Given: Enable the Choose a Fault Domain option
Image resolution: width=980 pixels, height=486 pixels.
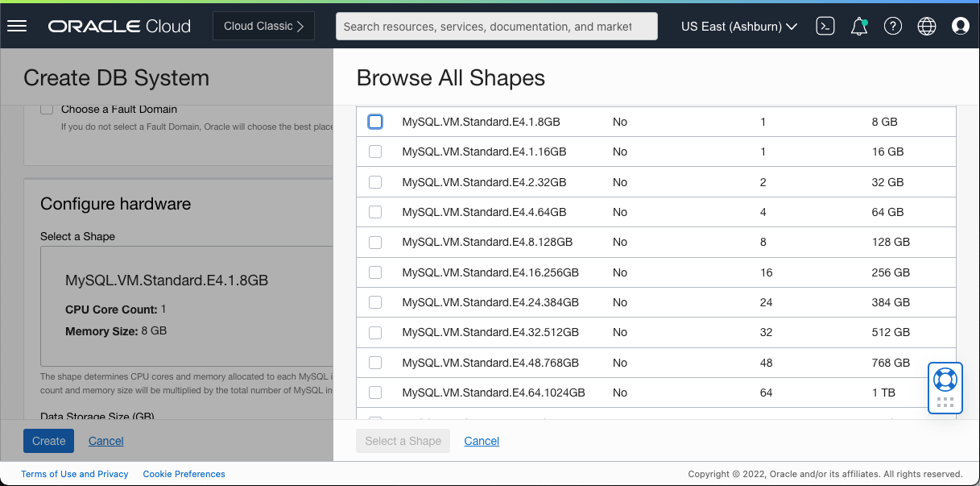Looking at the screenshot, I should tap(46, 108).
